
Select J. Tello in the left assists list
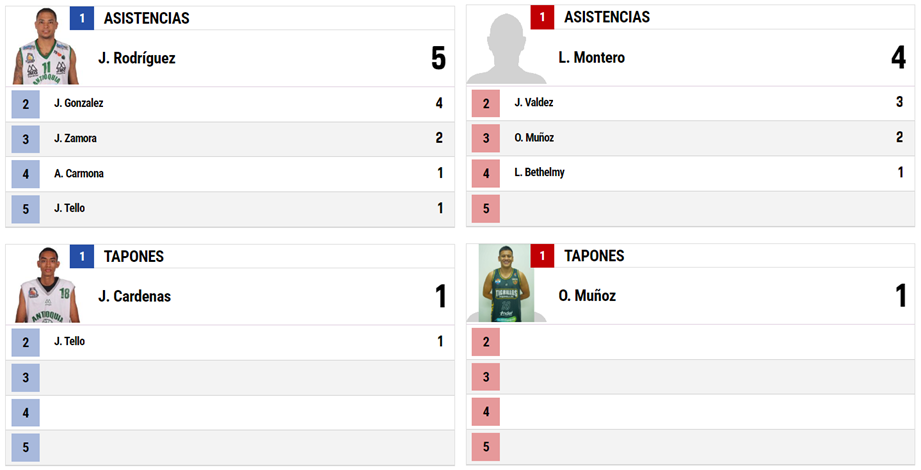coord(230,209)
